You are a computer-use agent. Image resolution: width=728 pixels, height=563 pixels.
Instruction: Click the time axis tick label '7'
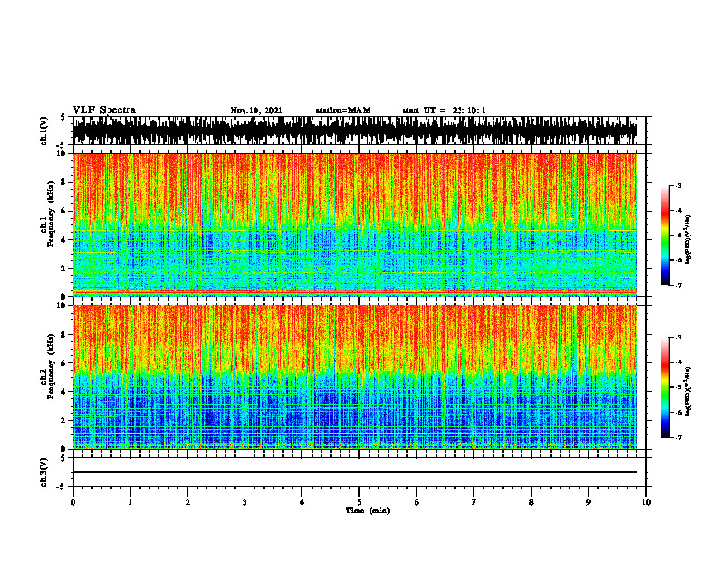(x=474, y=502)
